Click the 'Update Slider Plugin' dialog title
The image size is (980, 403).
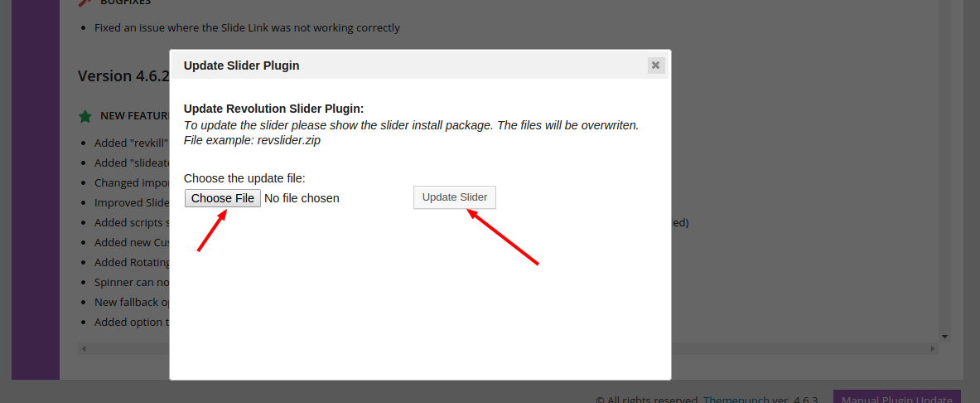click(x=241, y=65)
